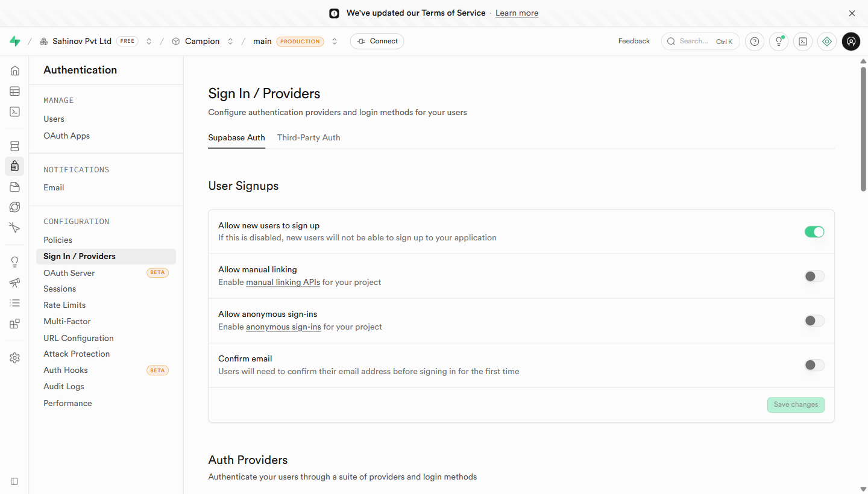The image size is (868, 494).
Task: Follow the Learn more link in banner
Action: coord(517,13)
